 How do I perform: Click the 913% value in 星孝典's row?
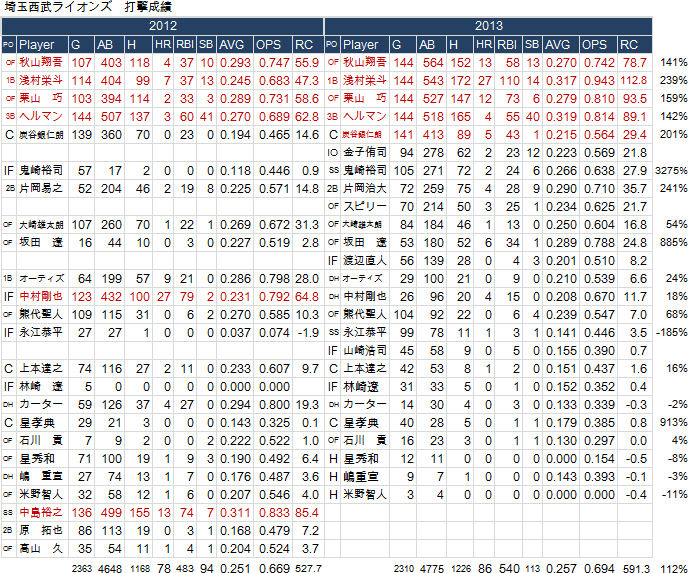[x=673, y=422]
